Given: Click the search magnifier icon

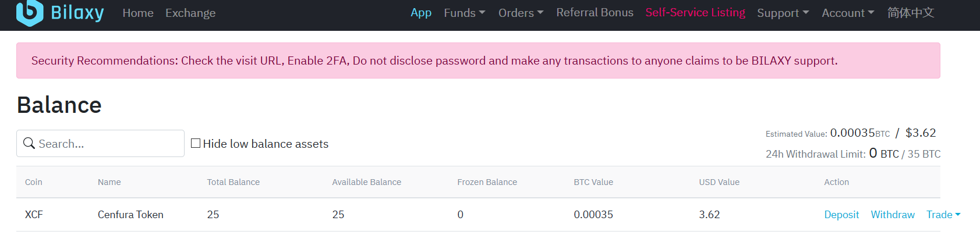Looking at the screenshot, I should coord(29,143).
